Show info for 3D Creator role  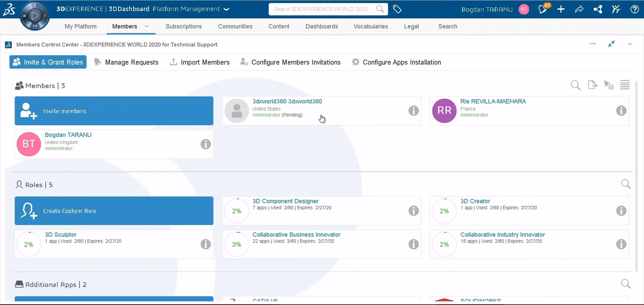[x=621, y=211]
